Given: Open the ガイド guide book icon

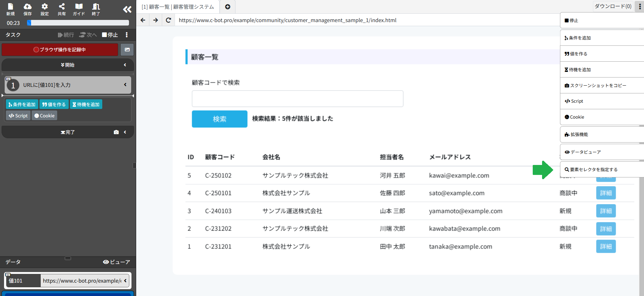Looking at the screenshot, I should pyautogui.click(x=79, y=9).
